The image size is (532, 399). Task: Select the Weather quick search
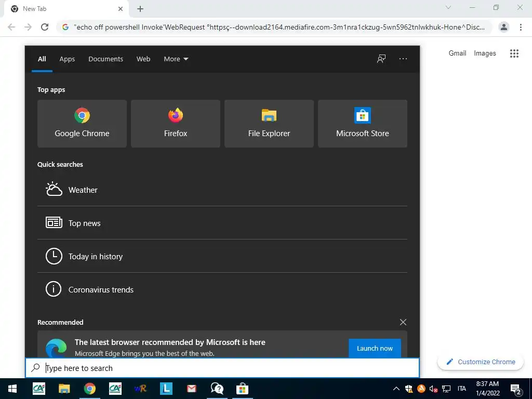click(x=222, y=190)
